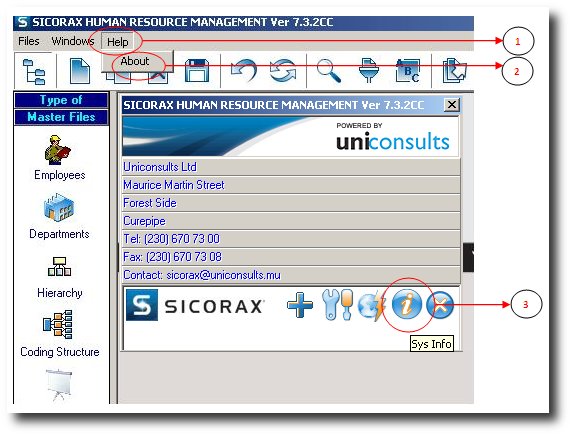The image size is (572, 436).
Task: Click the Help menu
Action: (117, 42)
